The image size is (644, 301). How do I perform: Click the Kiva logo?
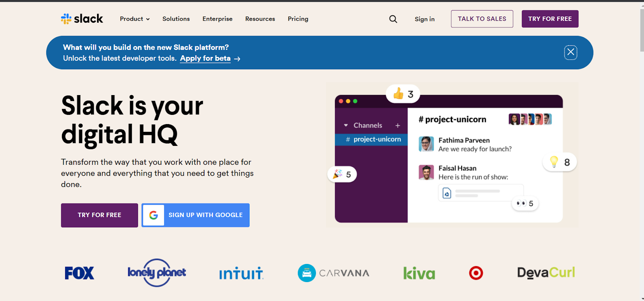click(419, 273)
